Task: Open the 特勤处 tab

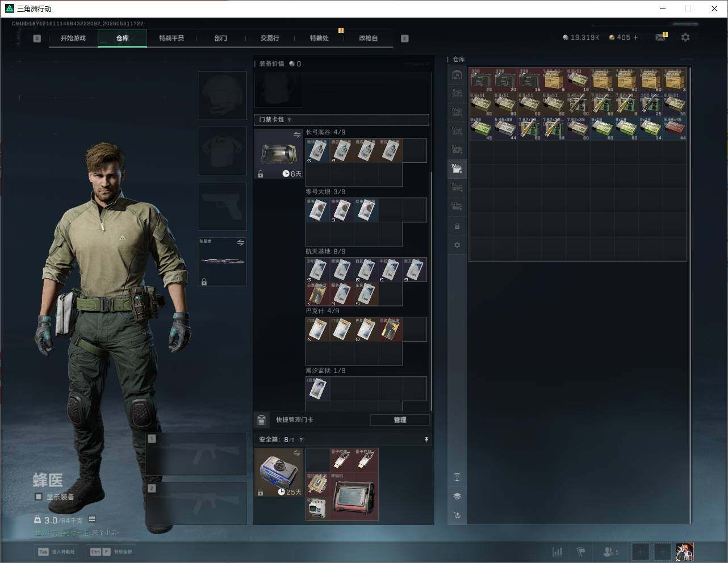Action: 319,38
